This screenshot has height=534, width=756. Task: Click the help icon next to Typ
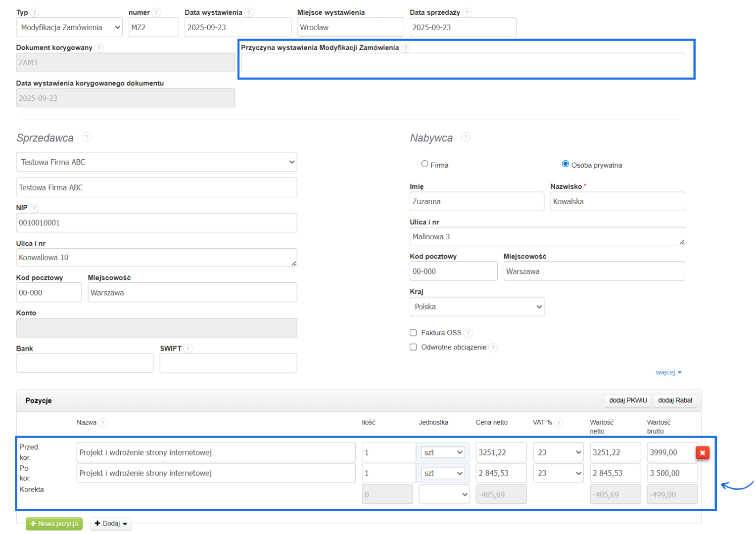(35, 12)
